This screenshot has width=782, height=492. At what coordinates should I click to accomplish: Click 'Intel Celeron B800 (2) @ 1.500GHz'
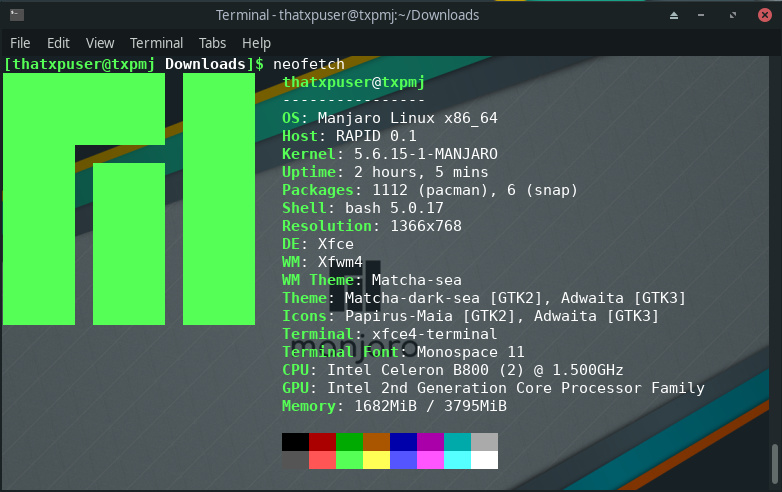point(475,370)
